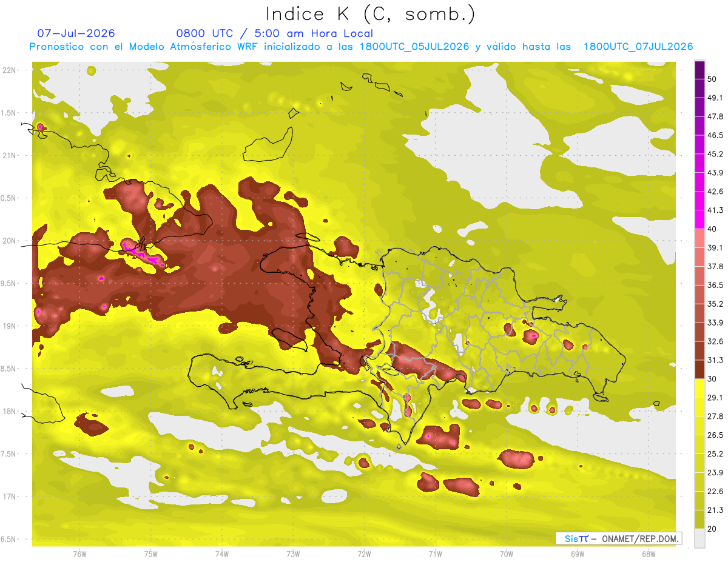This screenshot has width=728, height=562.
Task: Click the 'SisTT – ONAMET/REP.DOM.' credit label
Action: [619, 538]
